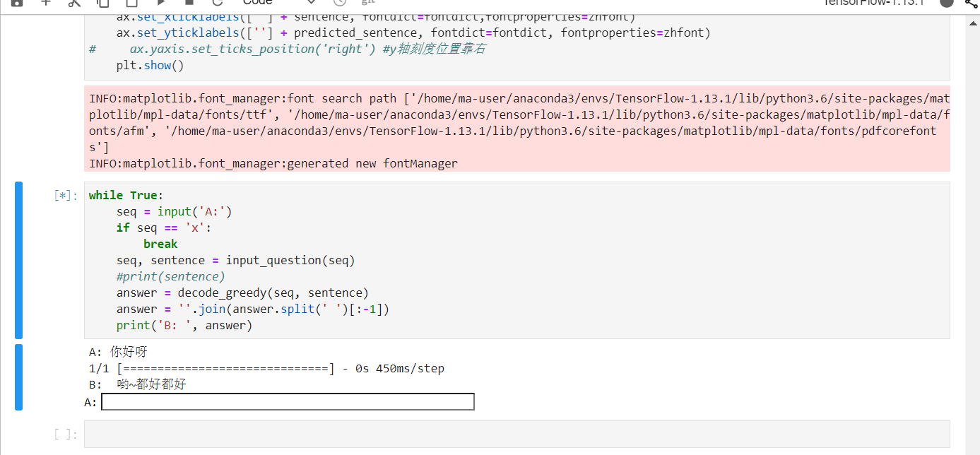Click the save notebook icon
This screenshot has height=455, width=980.
pos(17,2)
